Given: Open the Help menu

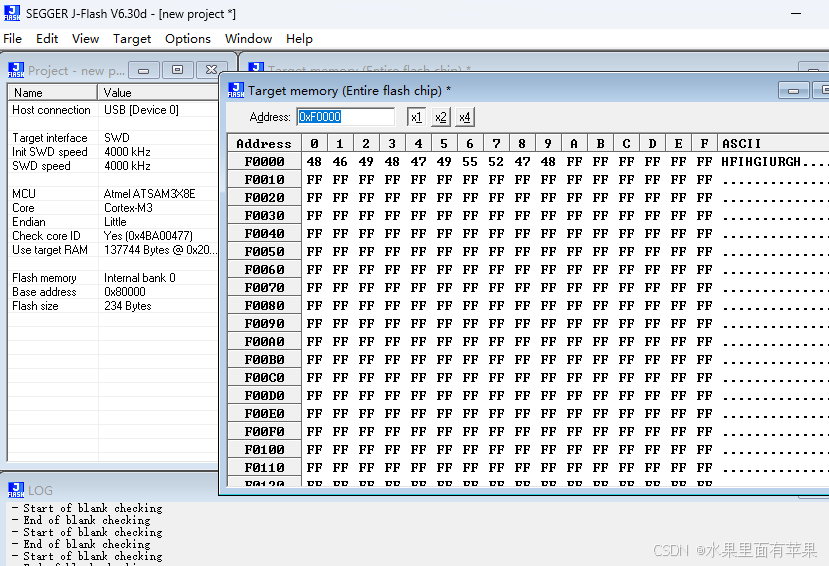Looking at the screenshot, I should pyautogui.click(x=299, y=39).
